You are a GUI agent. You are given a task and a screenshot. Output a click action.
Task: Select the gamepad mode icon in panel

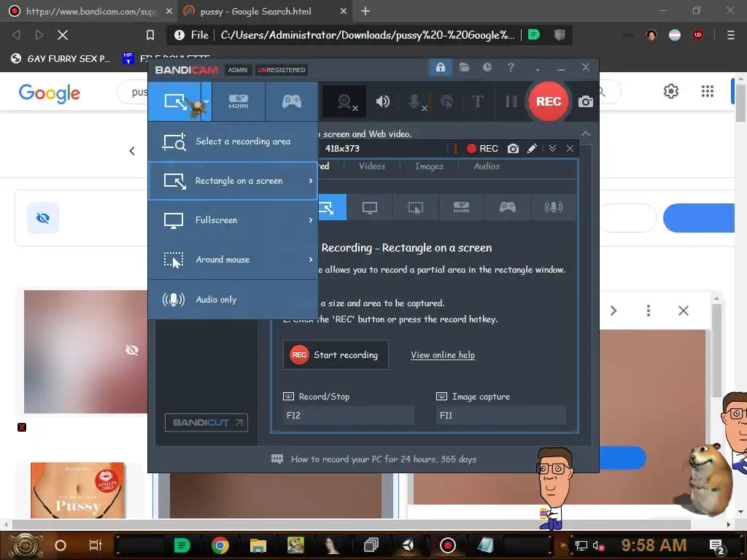(x=508, y=208)
